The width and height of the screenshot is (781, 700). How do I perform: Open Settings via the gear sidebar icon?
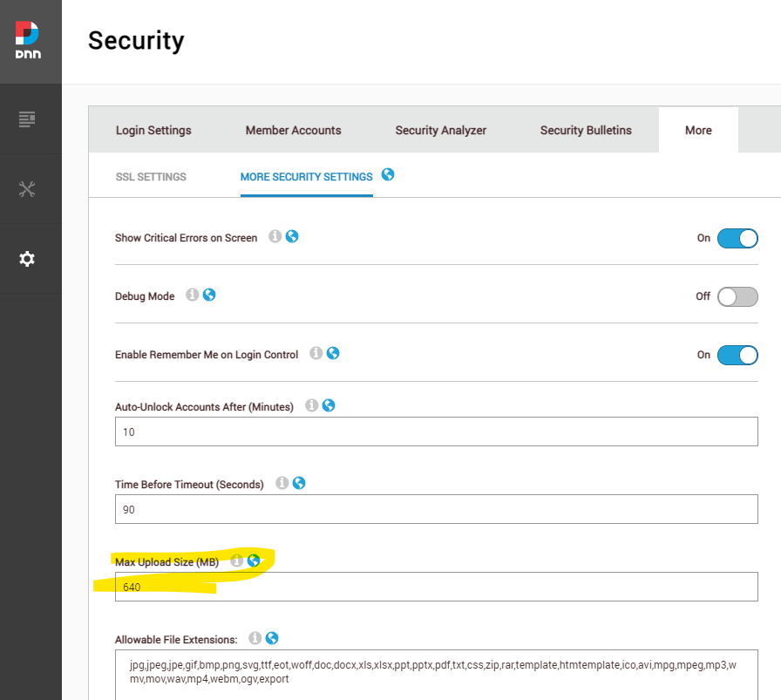click(x=27, y=259)
